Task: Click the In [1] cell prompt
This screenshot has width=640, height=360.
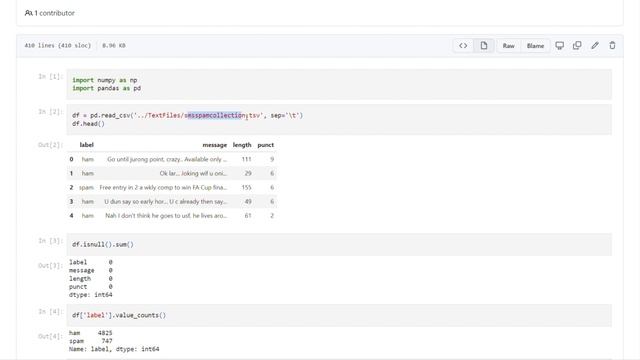Action: 50,76
